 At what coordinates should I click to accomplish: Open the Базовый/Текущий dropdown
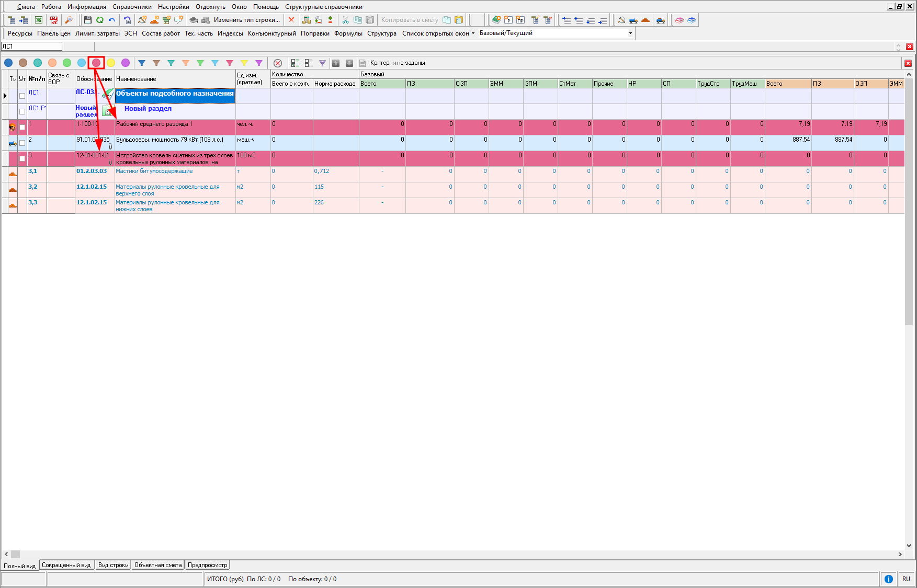(x=630, y=33)
